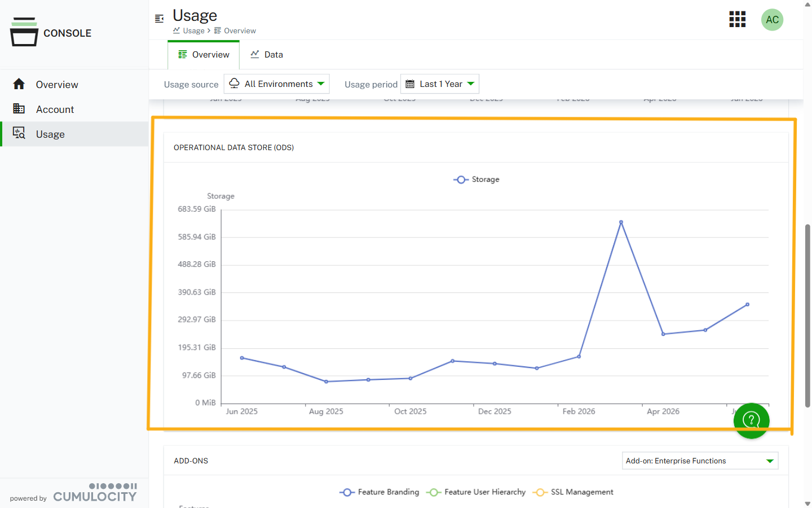Open the AC user avatar menu

pos(773,20)
